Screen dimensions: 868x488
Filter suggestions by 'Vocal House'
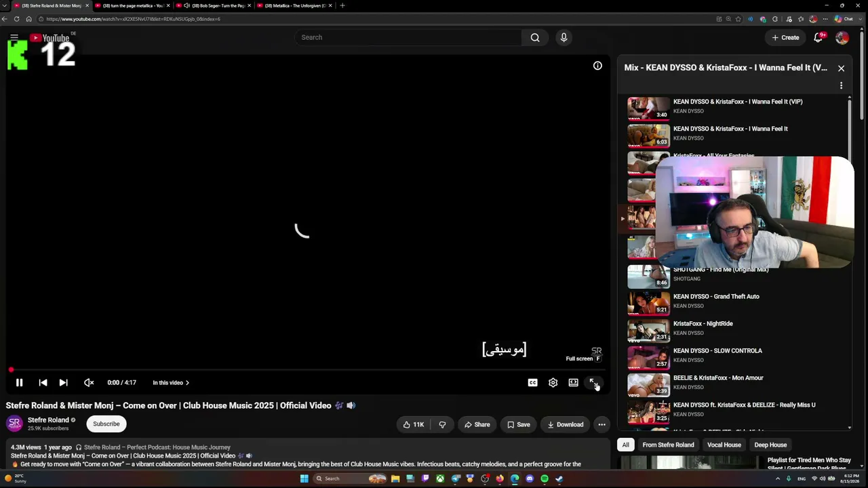pos(724,445)
